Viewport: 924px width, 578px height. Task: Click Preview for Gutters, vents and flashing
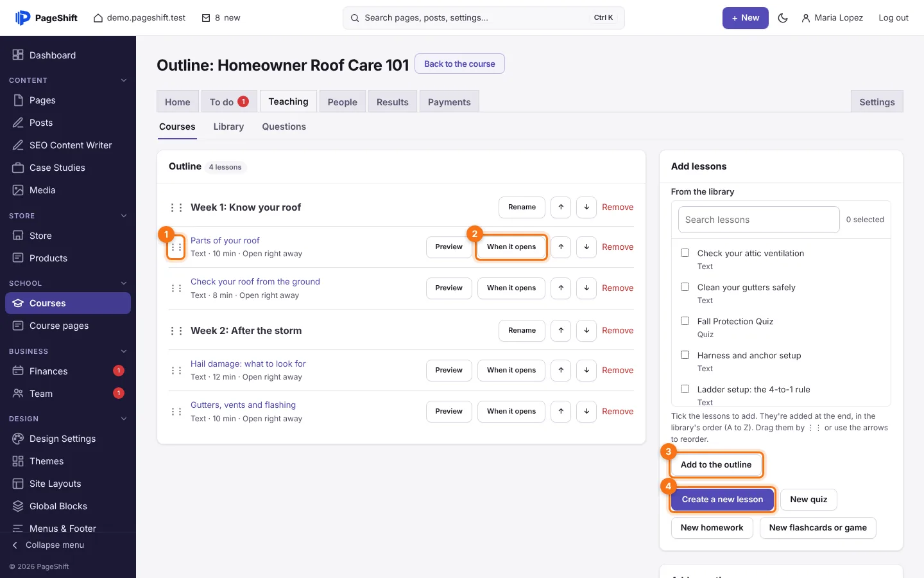click(x=449, y=412)
